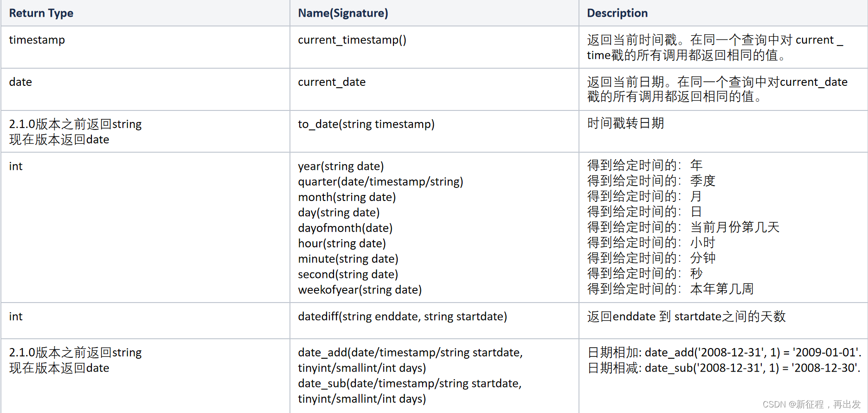Screen dimensions: 868x413
Task: Click day(string date) function
Action: point(339,213)
